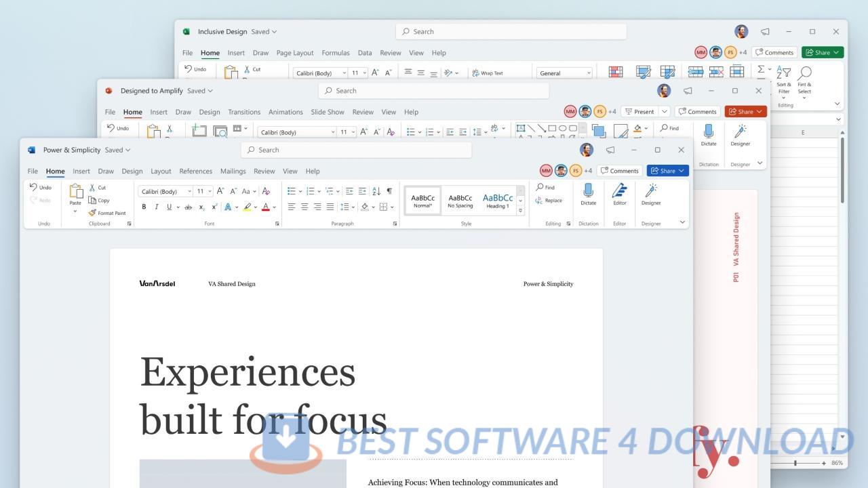Open the Slide Show tab in PowerPoint window
This screenshot has height=488, width=868.
(x=328, y=112)
